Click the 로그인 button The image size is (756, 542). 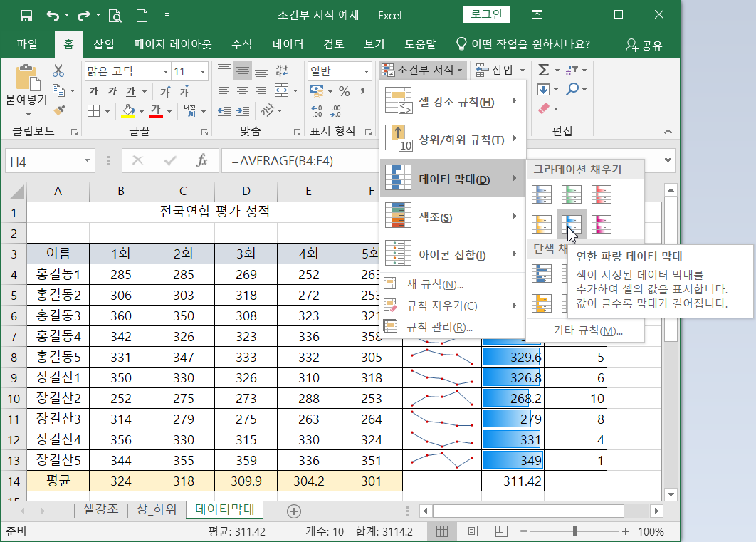[x=486, y=14]
